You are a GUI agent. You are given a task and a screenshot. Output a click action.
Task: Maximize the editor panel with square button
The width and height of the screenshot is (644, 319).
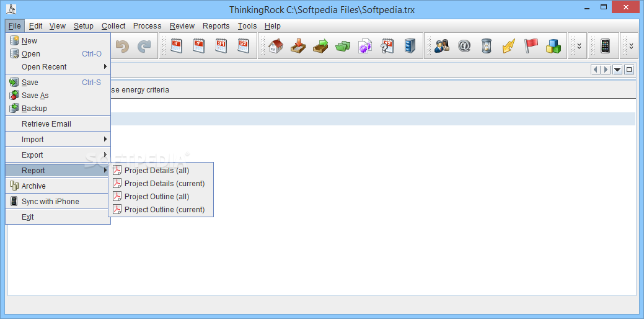click(629, 70)
